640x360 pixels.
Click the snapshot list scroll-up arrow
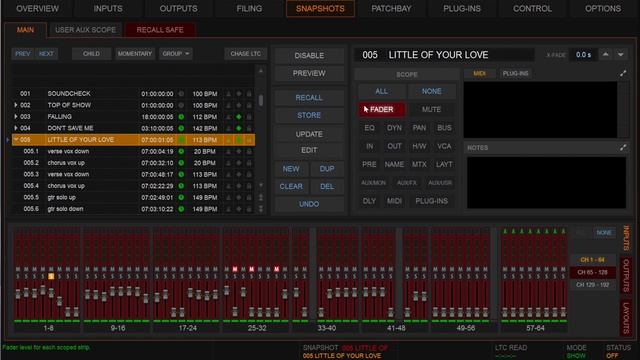click(261, 71)
